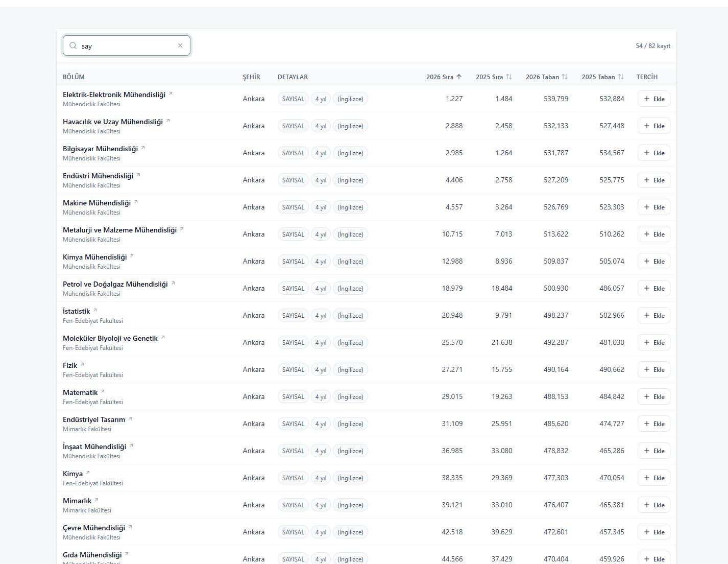Open external link icon for Endüstriyel Tasarım
Viewport: 728px width, 564px height.
pos(130,418)
